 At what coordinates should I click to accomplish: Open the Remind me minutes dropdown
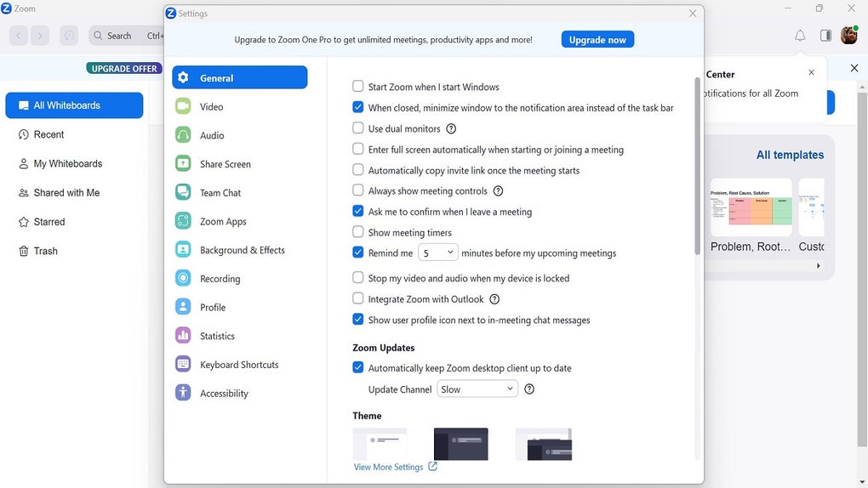(438, 253)
